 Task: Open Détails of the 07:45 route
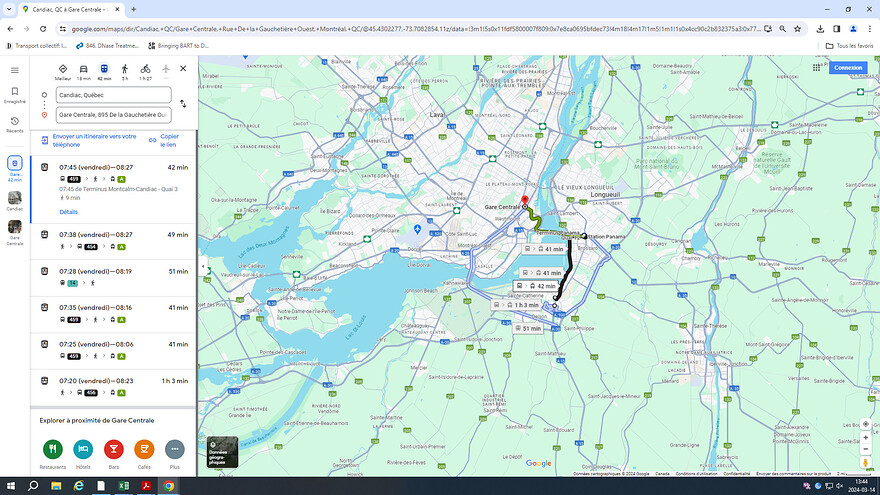point(68,212)
